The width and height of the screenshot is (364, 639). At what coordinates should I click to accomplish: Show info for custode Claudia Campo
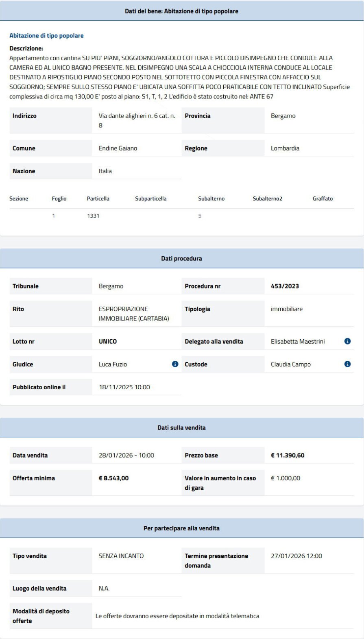[347, 364]
